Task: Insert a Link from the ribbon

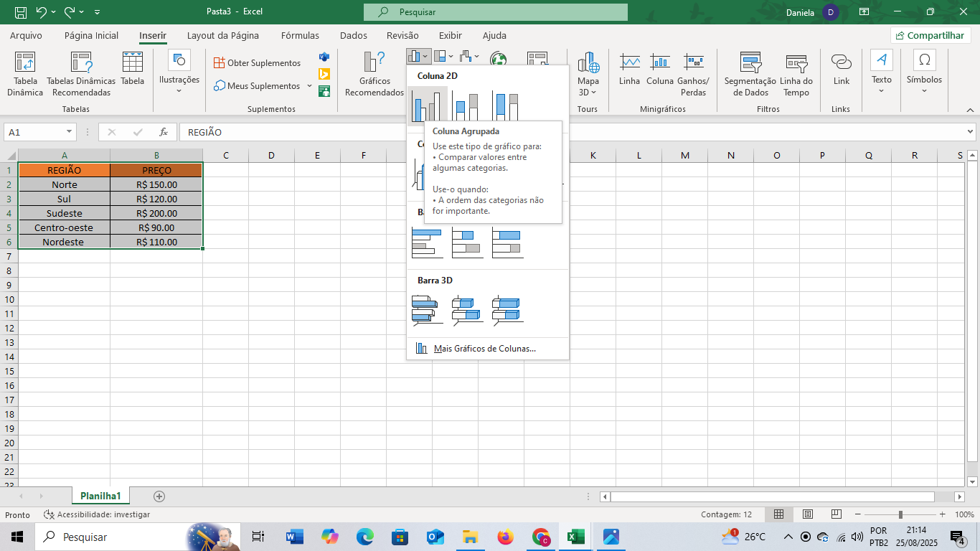Action: click(842, 70)
